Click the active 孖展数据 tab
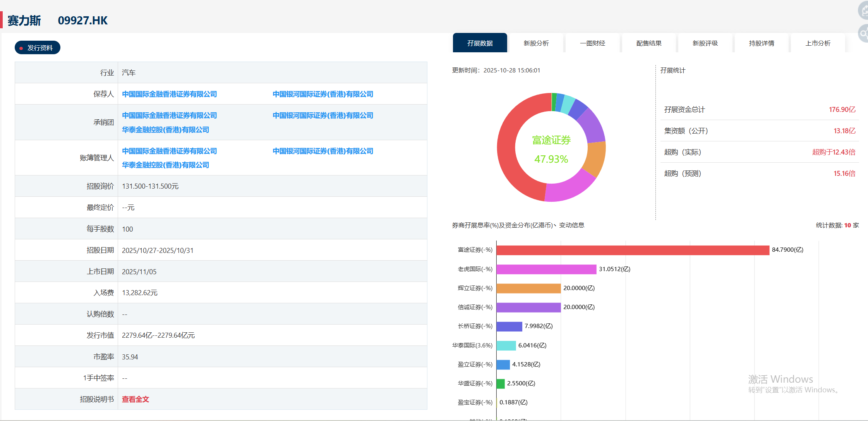The image size is (868, 421). tap(480, 43)
